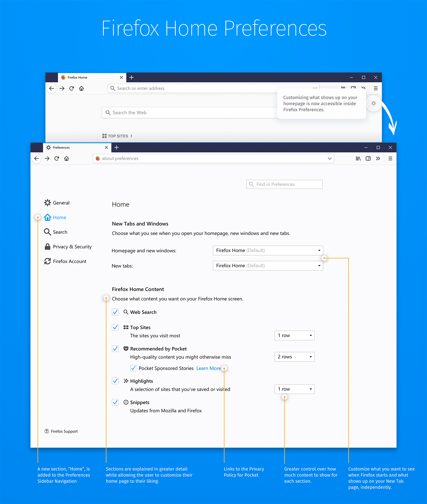This screenshot has height=504, width=427.
Task: Click the Search the Web box
Action: point(190,113)
